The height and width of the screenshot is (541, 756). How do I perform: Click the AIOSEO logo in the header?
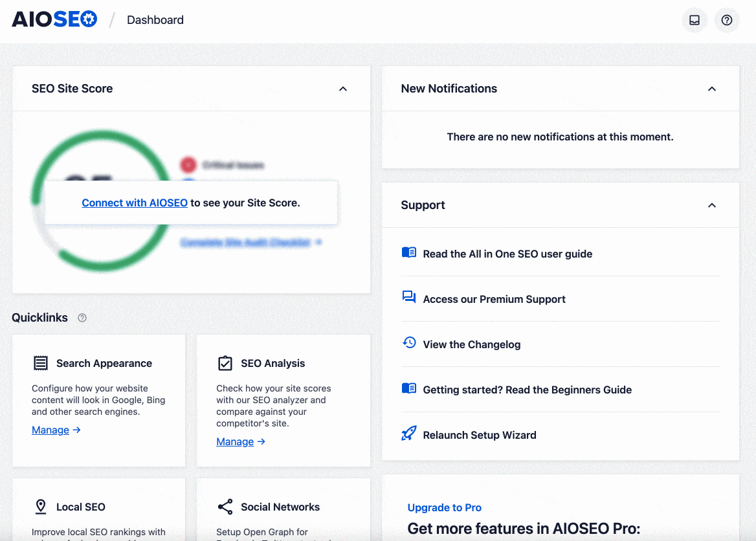click(54, 19)
